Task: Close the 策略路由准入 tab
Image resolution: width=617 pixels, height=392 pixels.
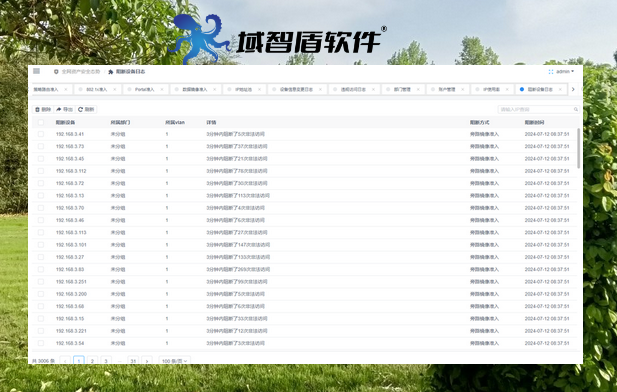Action: [66, 89]
